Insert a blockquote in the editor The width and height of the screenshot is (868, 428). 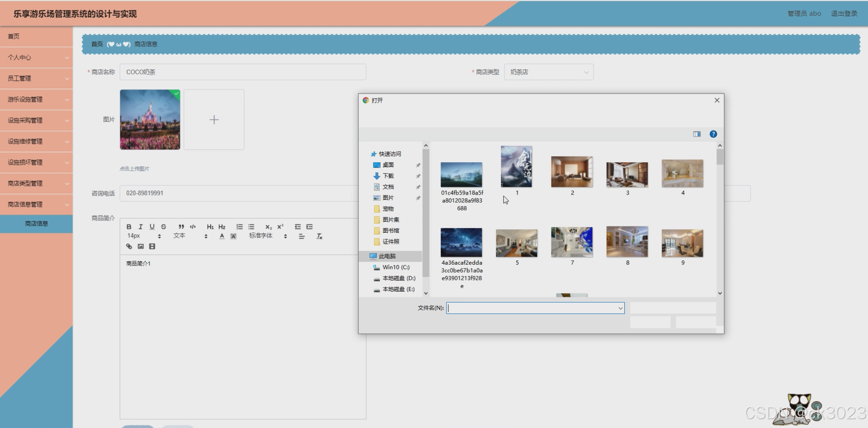pyautogui.click(x=181, y=227)
